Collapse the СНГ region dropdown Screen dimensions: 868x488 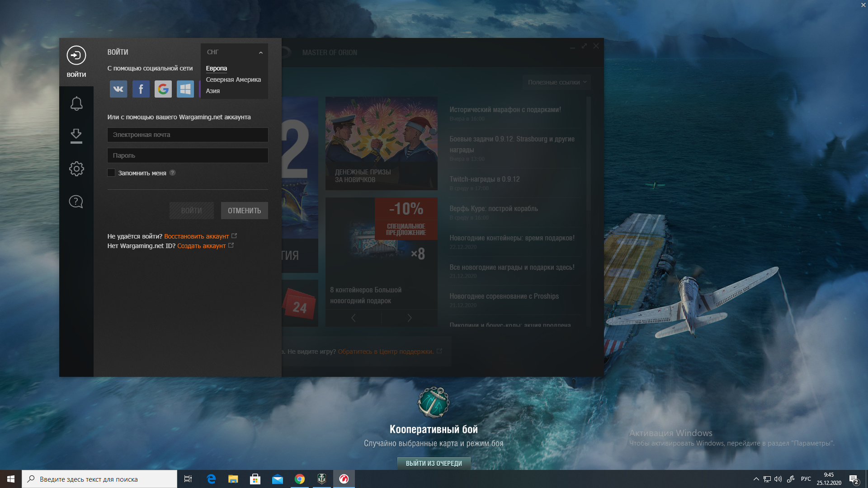point(234,52)
